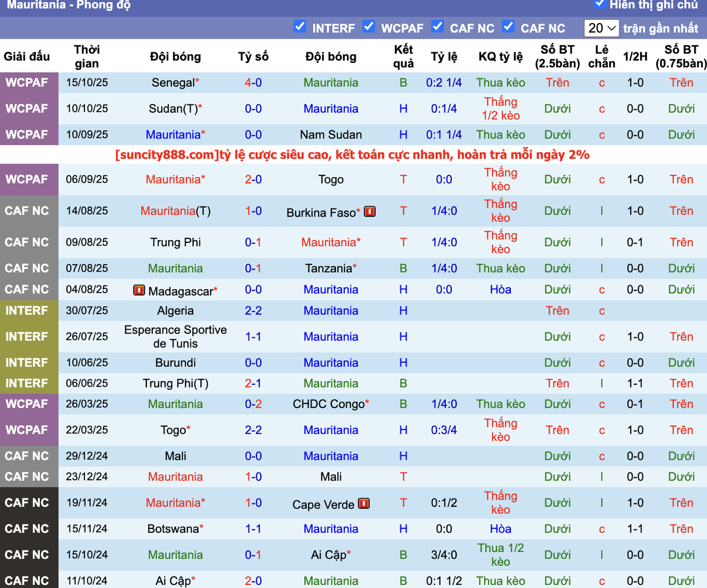Click red card icon next to Cape Verde
The image size is (707, 588).
pyautogui.click(x=363, y=504)
